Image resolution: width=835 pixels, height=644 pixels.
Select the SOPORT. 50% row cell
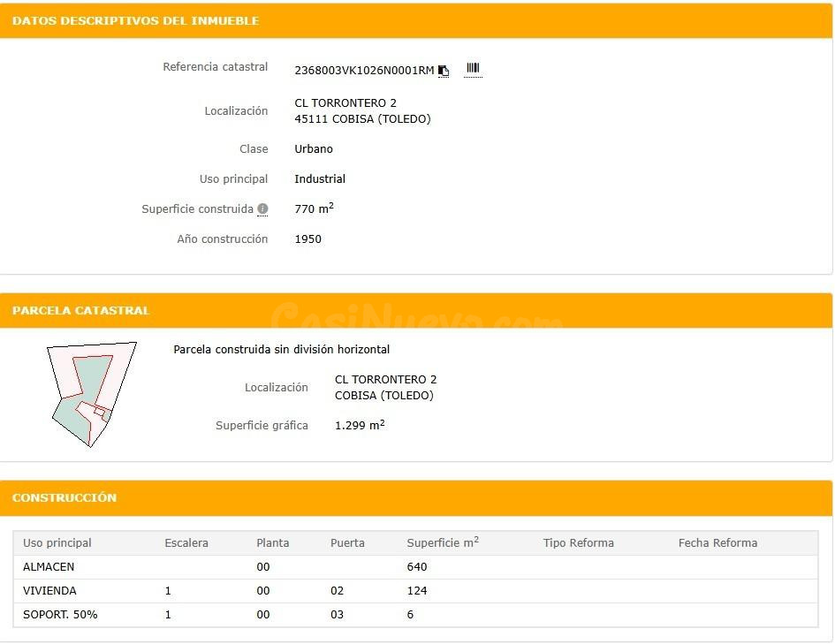[60, 615]
